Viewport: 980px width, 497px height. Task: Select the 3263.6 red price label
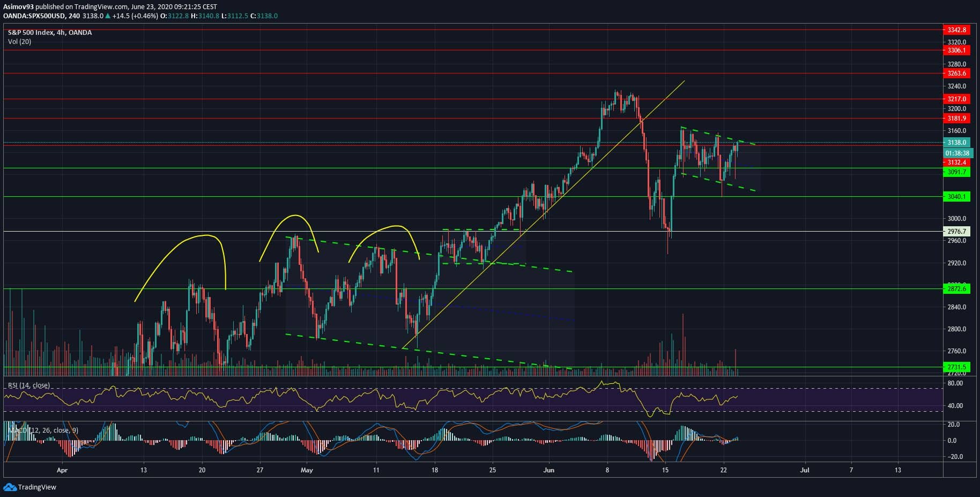click(x=956, y=73)
